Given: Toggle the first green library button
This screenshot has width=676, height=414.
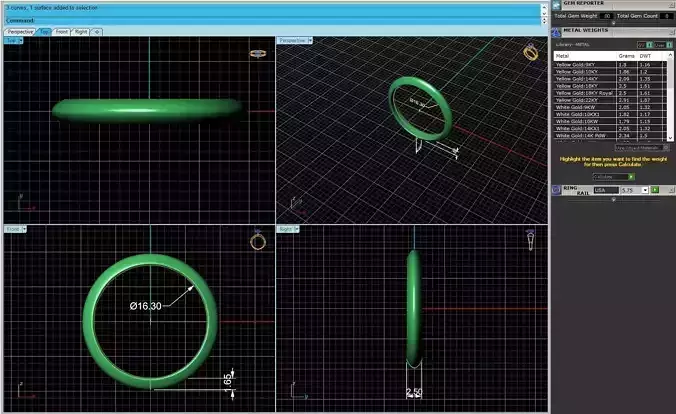Looking at the screenshot, I should click(x=650, y=45).
